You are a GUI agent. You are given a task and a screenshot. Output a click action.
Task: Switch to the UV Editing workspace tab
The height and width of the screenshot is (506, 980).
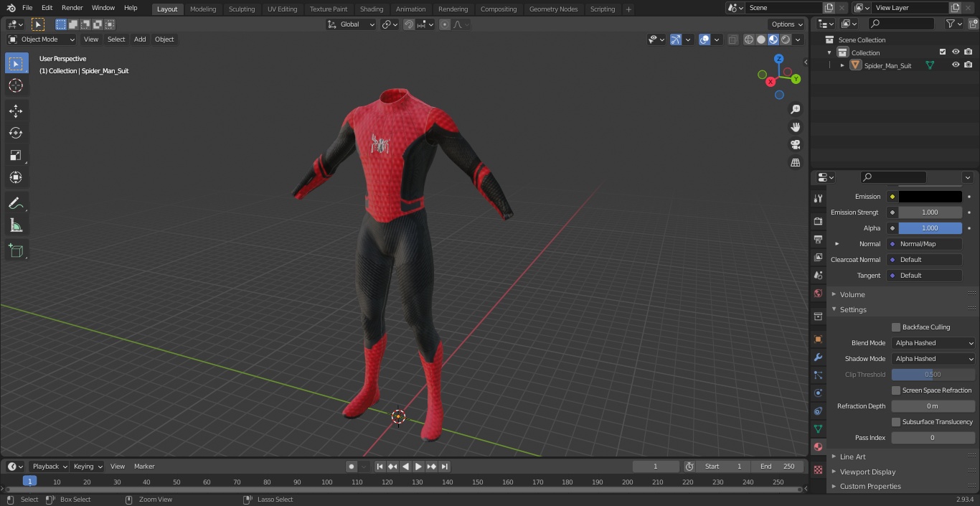pyautogui.click(x=282, y=9)
